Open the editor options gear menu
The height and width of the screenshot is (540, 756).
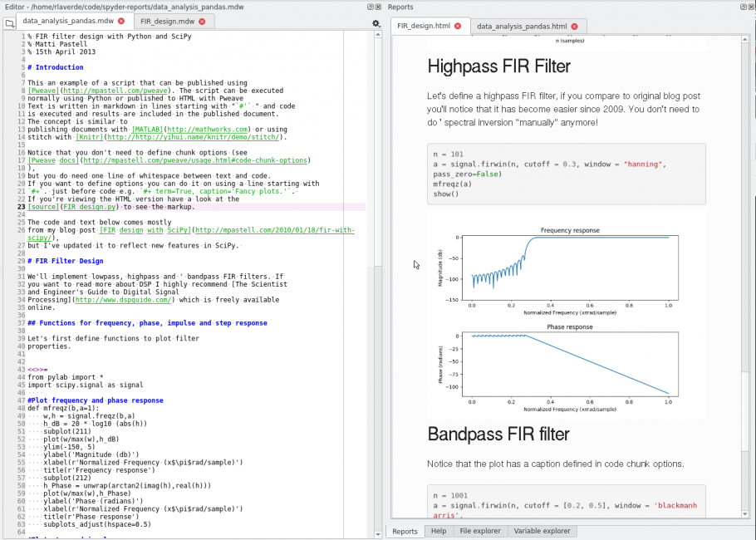[376, 23]
